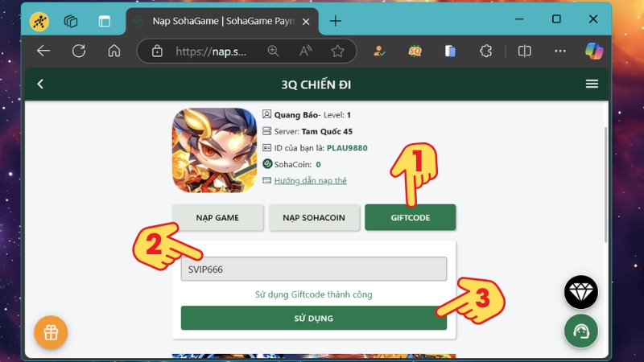Click the address bar URL text
The image size is (644, 362).
point(211,51)
